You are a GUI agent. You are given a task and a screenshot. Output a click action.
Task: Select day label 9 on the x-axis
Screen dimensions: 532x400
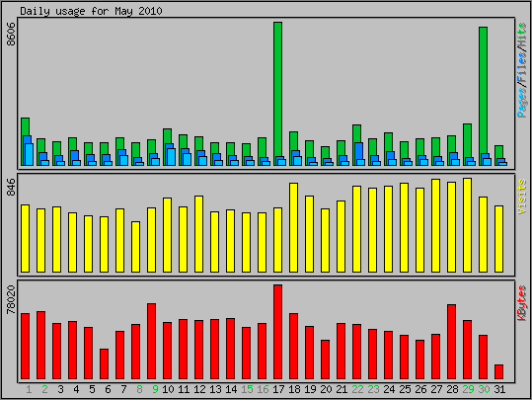coord(155,389)
